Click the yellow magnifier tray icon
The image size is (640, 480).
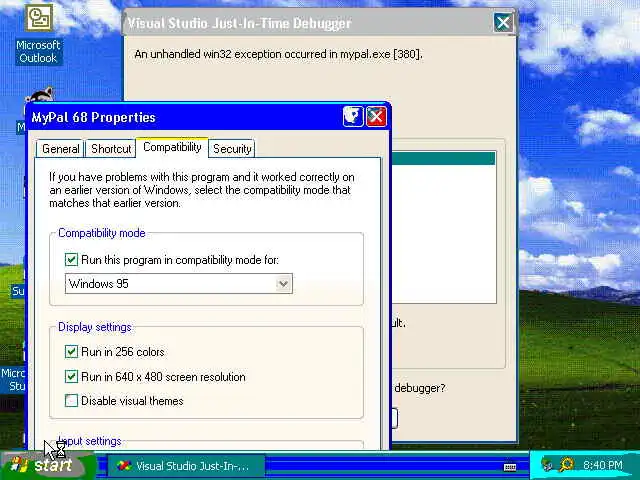point(567,464)
